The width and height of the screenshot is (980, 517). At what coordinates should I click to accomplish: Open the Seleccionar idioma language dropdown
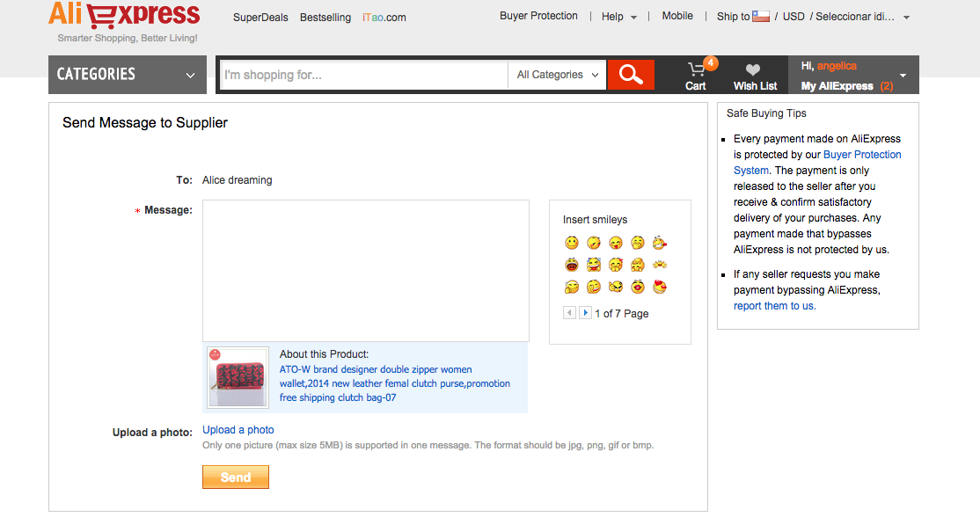(862, 17)
